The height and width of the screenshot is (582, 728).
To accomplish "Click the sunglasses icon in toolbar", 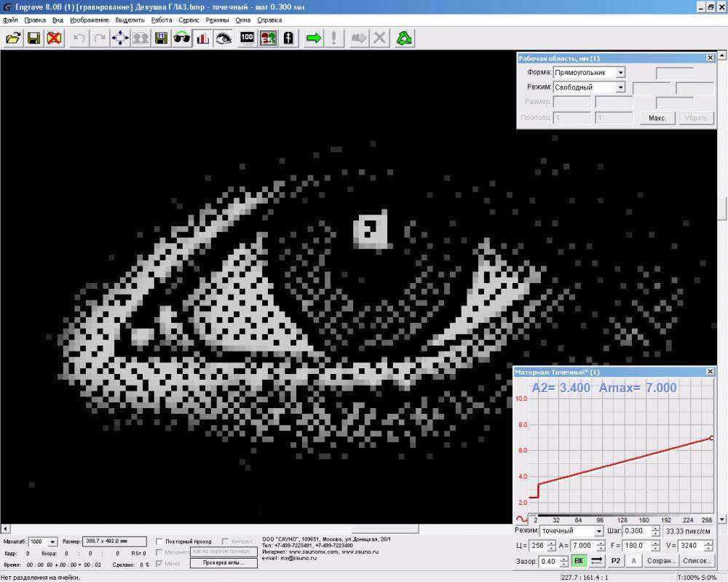I will pos(182,39).
